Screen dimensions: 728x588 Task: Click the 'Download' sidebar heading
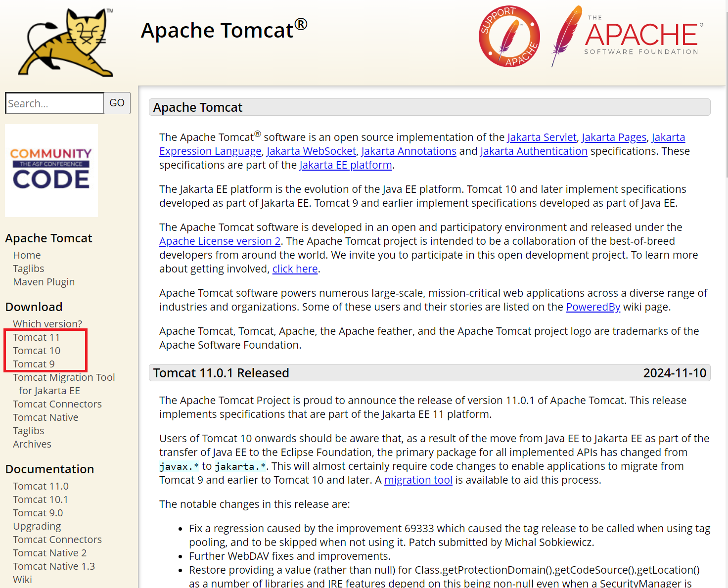[x=34, y=307]
